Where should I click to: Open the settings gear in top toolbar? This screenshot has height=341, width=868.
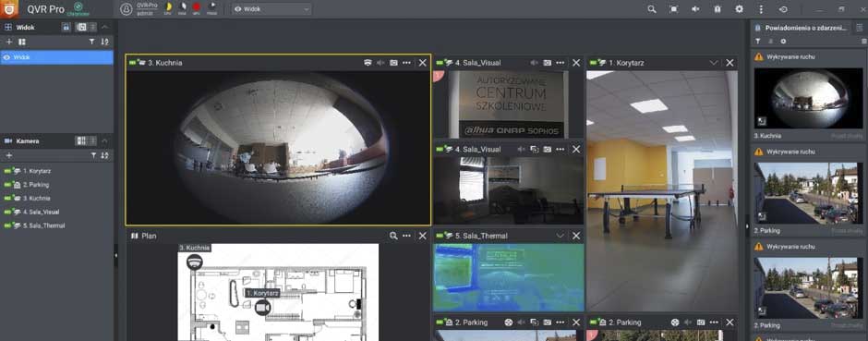click(x=739, y=9)
